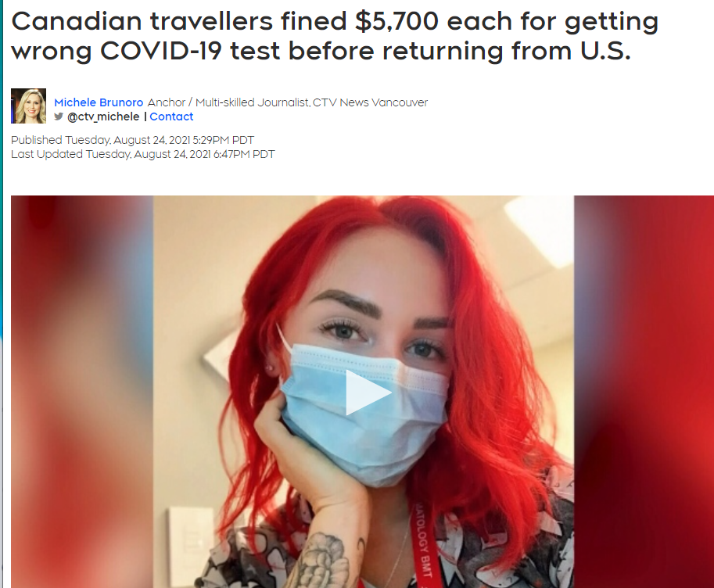The width and height of the screenshot is (714, 588).
Task: Play the article video
Action: (368, 393)
